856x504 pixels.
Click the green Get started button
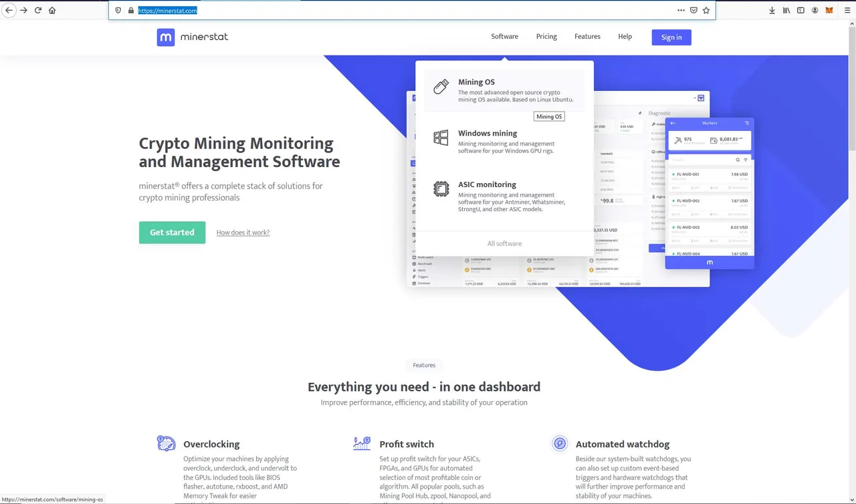[172, 233]
